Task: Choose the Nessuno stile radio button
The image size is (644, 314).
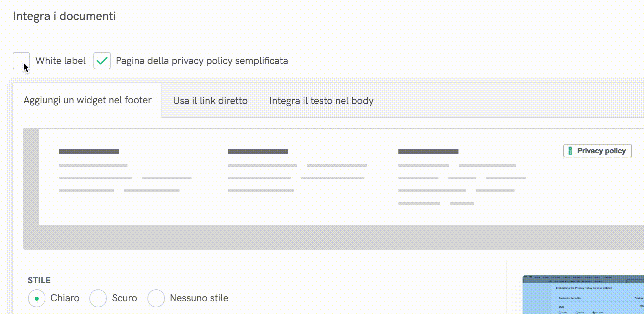Action: (x=156, y=298)
